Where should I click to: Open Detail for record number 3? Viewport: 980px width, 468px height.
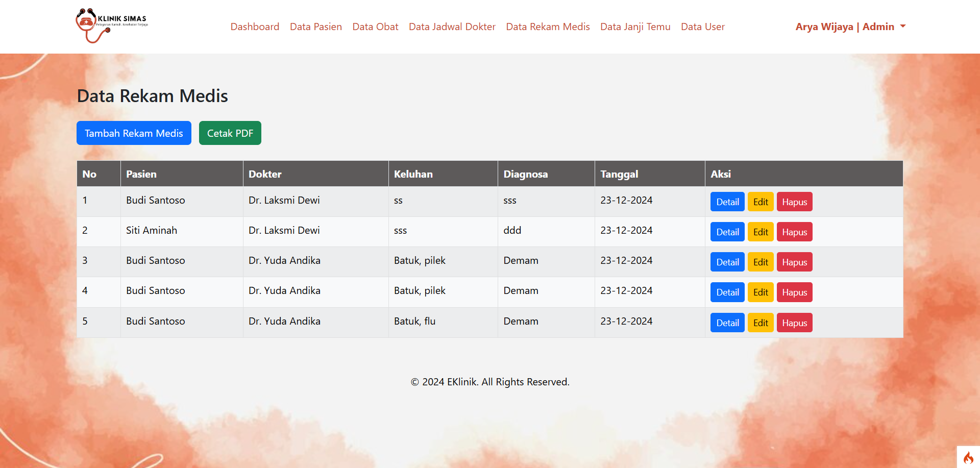(727, 262)
